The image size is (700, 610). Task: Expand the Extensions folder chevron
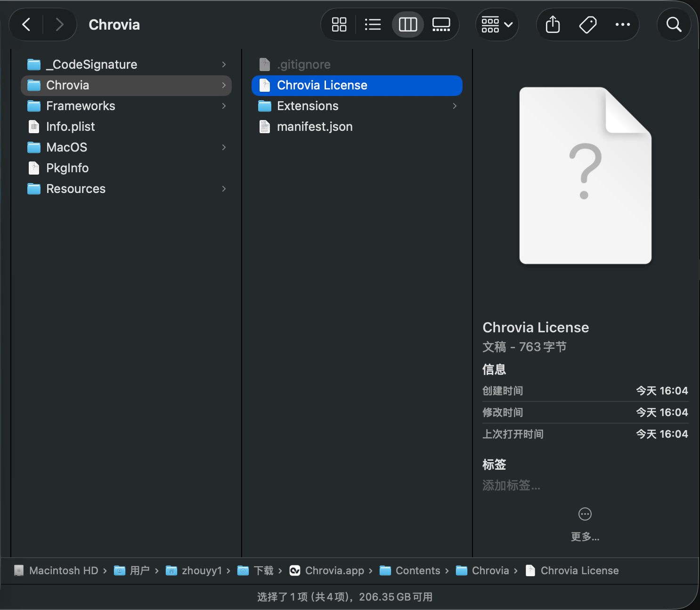pos(455,106)
